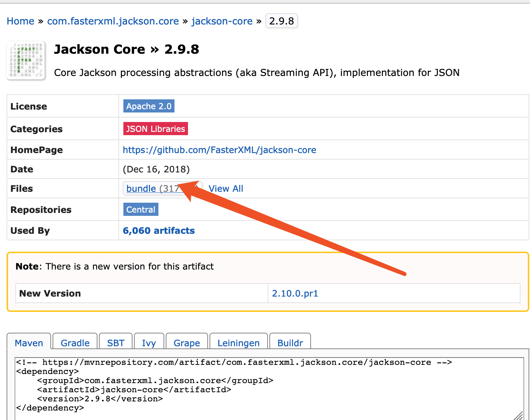Click the Files row label

22,188
